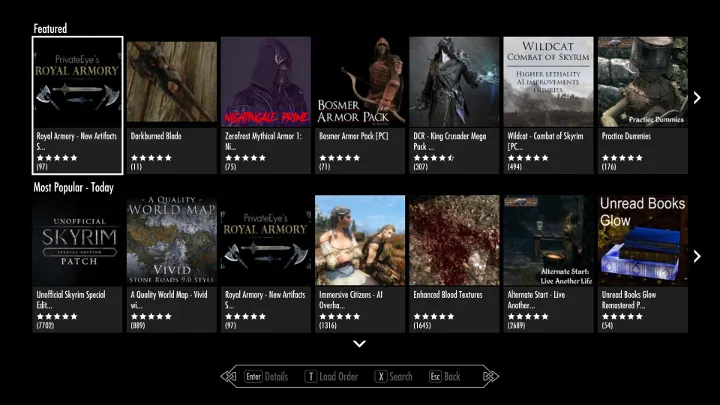The height and width of the screenshot is (405, 720).
Task: Click the X Search prompt
Action: click(x=394, y=377)
